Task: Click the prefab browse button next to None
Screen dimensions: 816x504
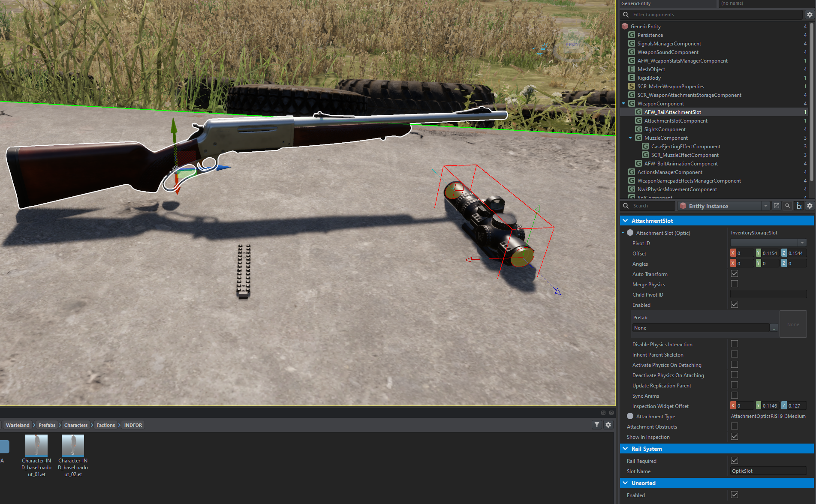Action: [x=774, y=328]
